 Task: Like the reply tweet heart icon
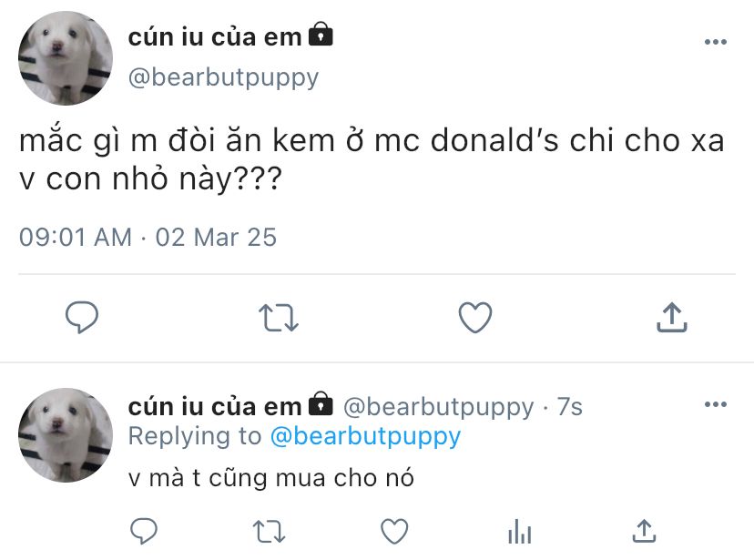pos(394,531)
